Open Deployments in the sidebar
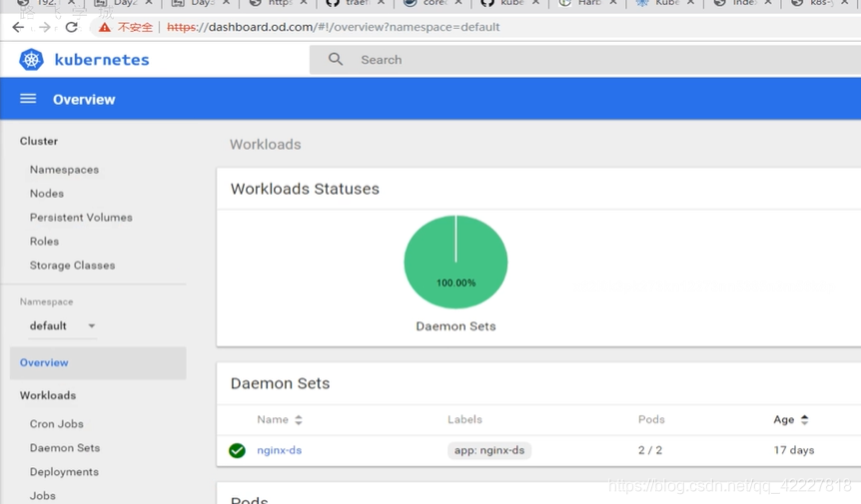This screenshot has height=504, width=861. tap(64, 472)
